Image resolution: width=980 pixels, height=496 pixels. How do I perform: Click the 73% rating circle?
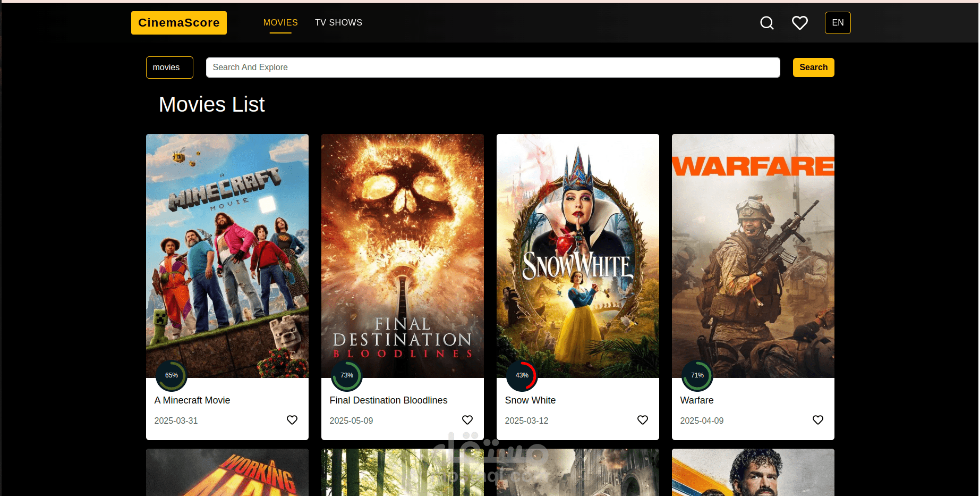346,375
